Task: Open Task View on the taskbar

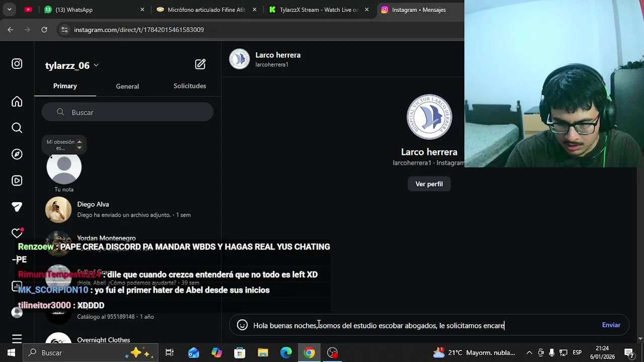Action: [x=170, y=352]
